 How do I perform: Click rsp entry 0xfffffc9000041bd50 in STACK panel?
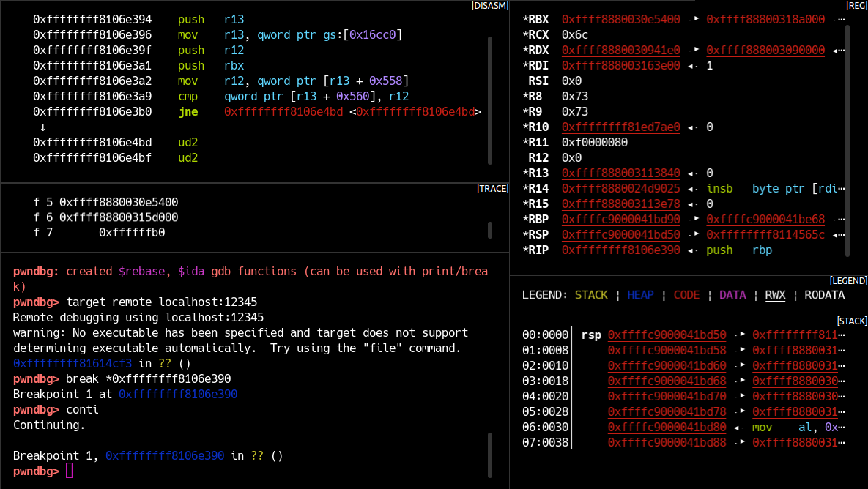[x=667, y=335]
